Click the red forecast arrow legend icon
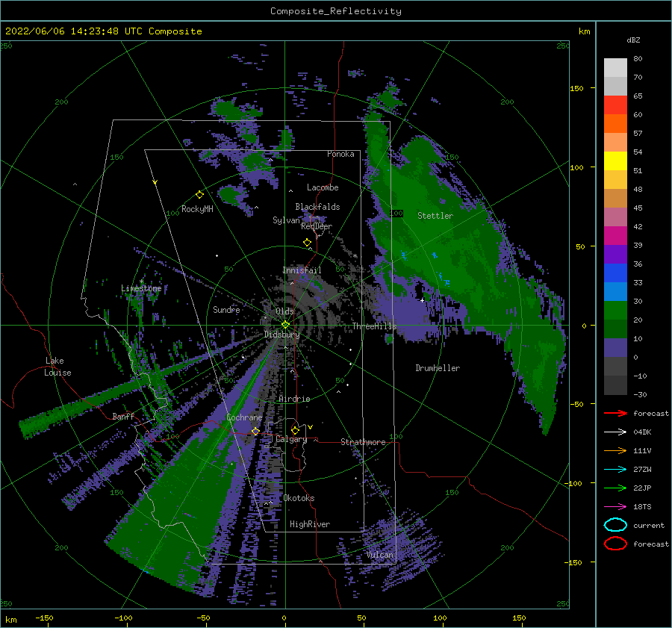Image resolution: width=672 pixels, height=628 pixels. pos(615,413)
